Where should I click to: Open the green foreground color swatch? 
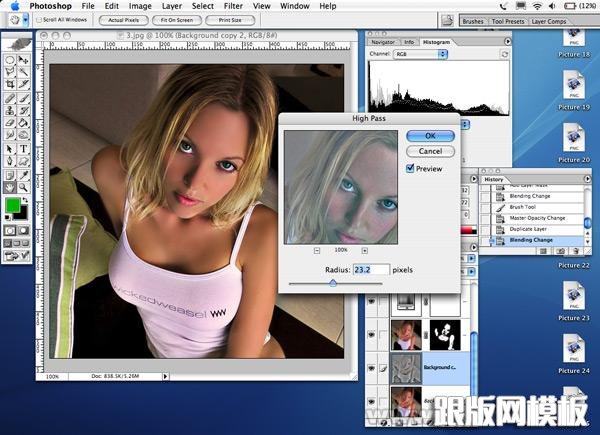click(12, 205)
